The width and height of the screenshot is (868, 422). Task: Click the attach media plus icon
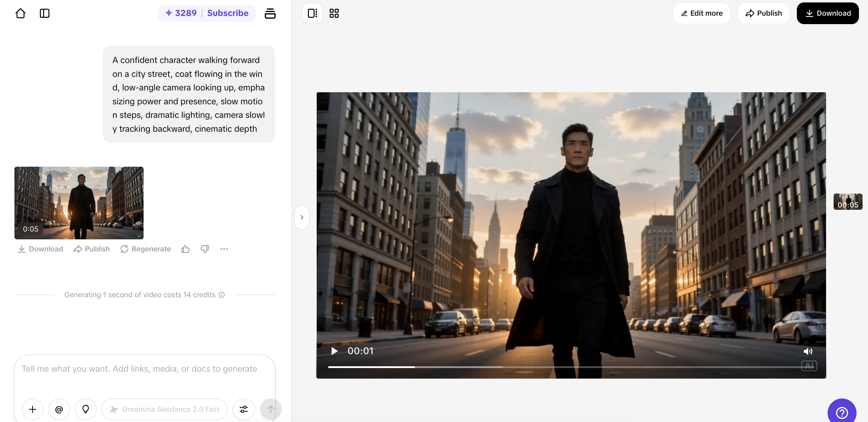click(32, 409)
